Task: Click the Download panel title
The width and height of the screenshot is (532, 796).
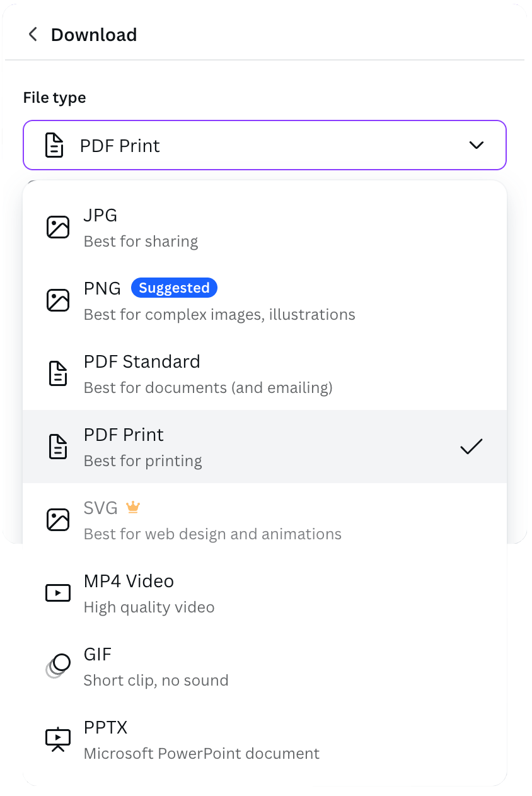Action: click(94, 35)
